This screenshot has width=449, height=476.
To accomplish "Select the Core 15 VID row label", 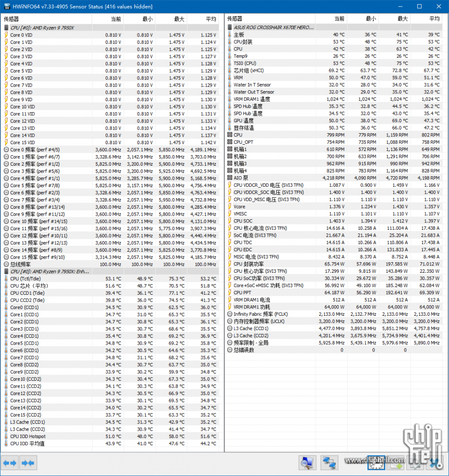I will 22,142.
